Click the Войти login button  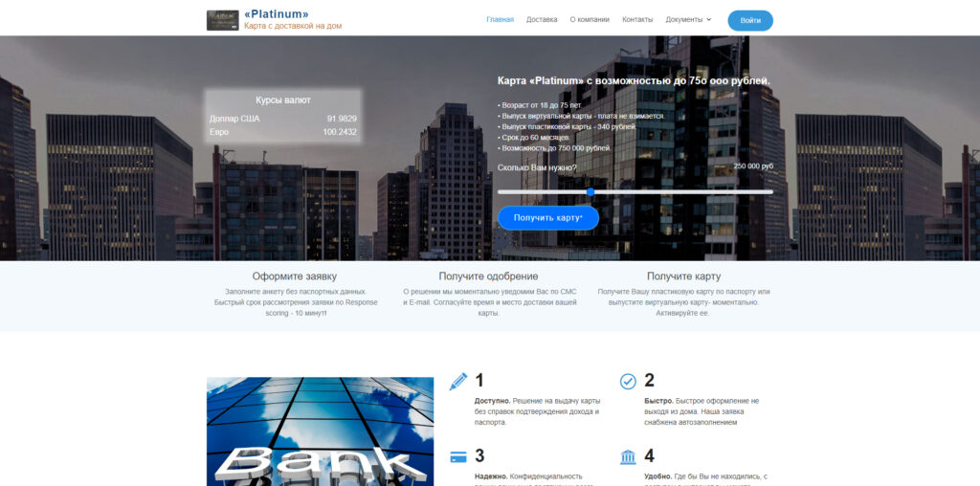pos(750,21)
